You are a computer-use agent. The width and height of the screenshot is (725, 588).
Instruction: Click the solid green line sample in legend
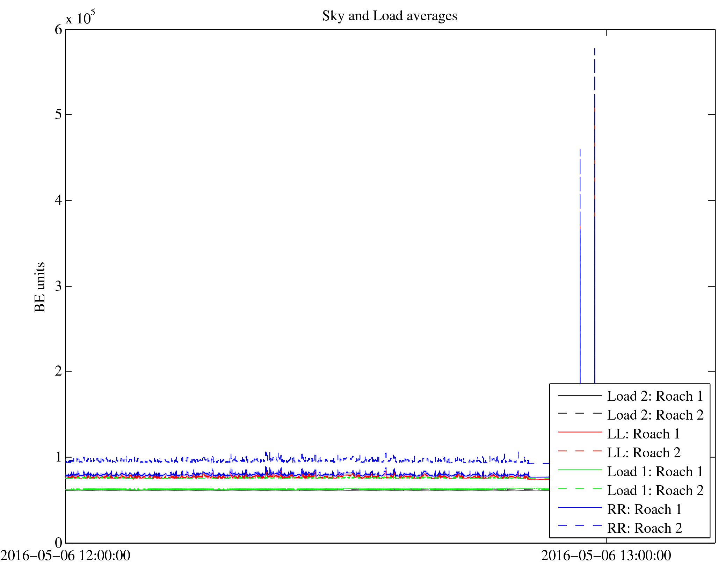580,470
